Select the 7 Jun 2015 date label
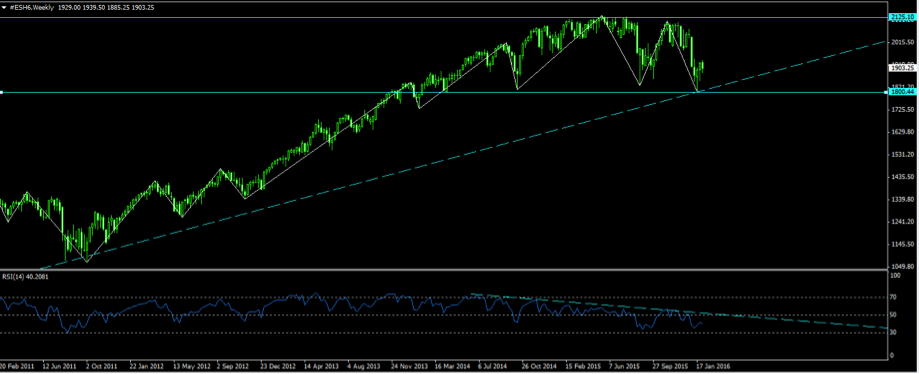 pyautogui.click(x=624, y=365)
